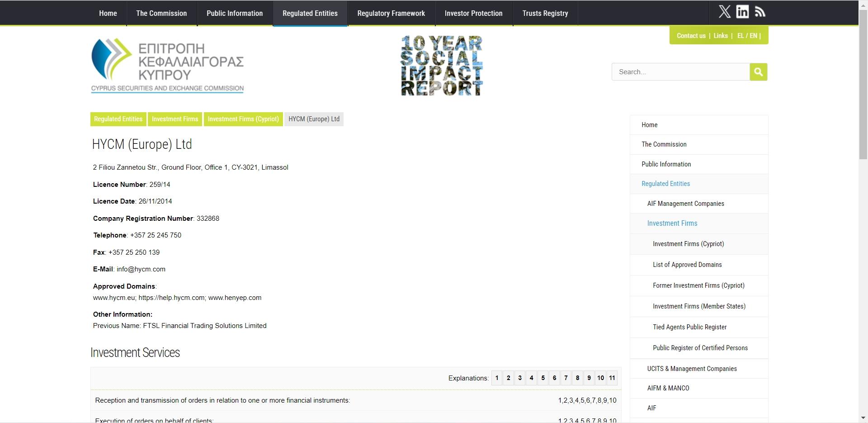868x423 pixels.
Task: Open the Home menu in top navigation
Action: click(x=108, y=13)
